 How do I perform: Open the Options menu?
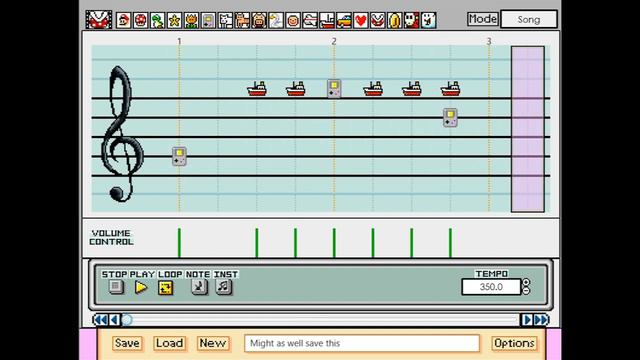pos(514,343)
